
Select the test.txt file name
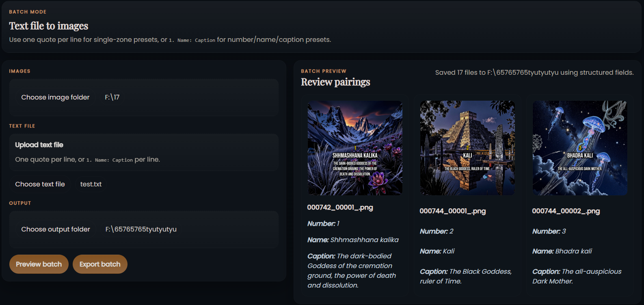[x=91, y=184]
